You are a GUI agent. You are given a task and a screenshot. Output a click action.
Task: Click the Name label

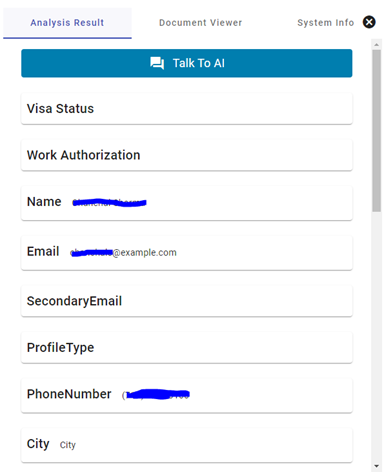44,202
